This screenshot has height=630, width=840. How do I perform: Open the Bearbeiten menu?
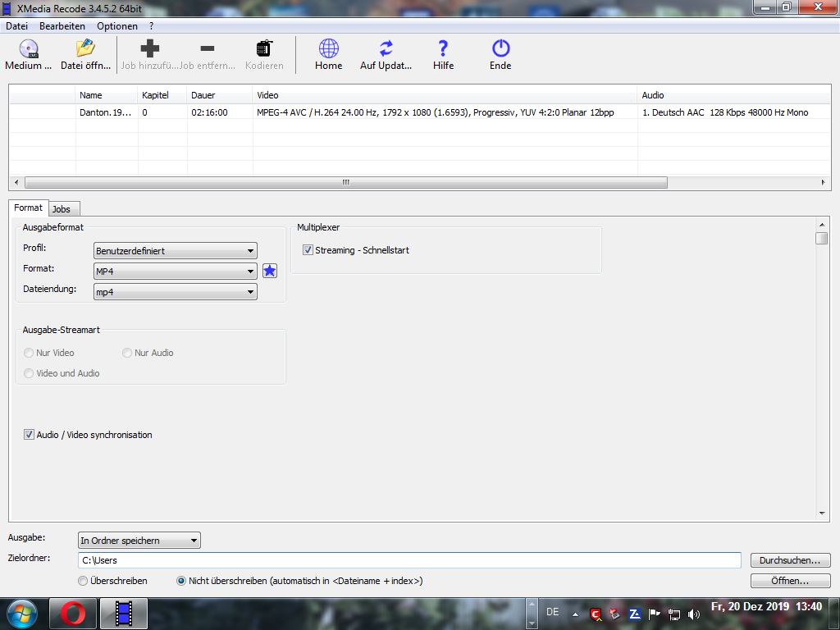click(62, 25)
